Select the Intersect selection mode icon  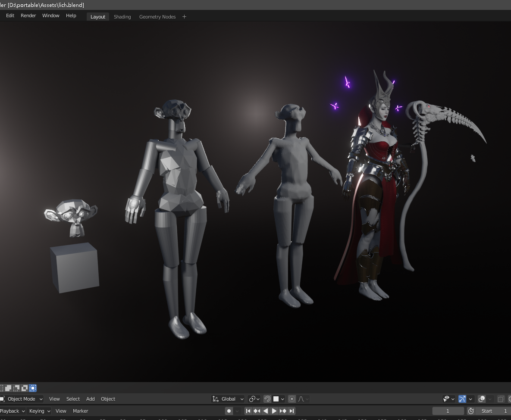(33, 388)
